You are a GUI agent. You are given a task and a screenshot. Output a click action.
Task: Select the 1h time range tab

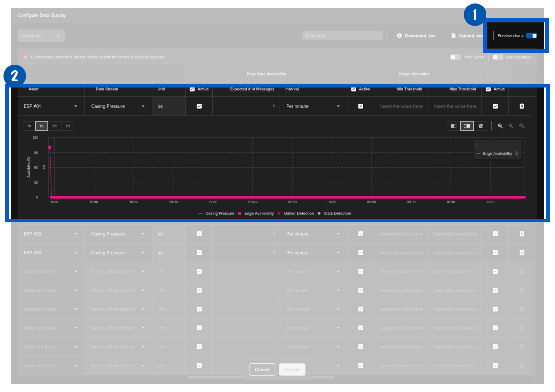click(29, 126)
